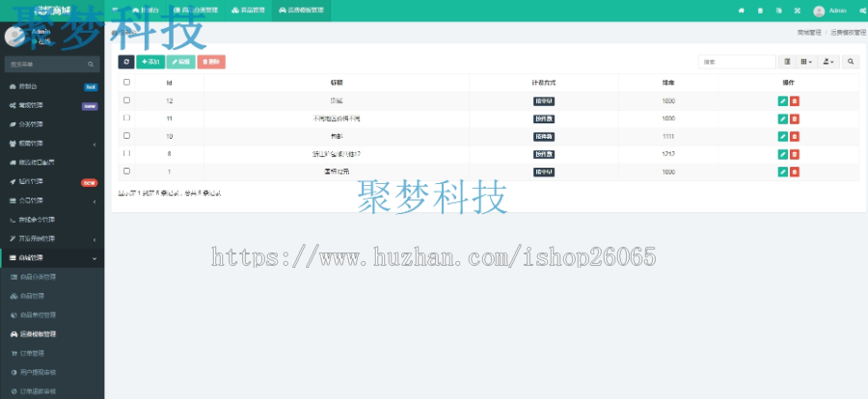The height and width of the screenshot is (399, 868).
Task: Edit the row with Id 1
Action: click(x=782, y=173)
